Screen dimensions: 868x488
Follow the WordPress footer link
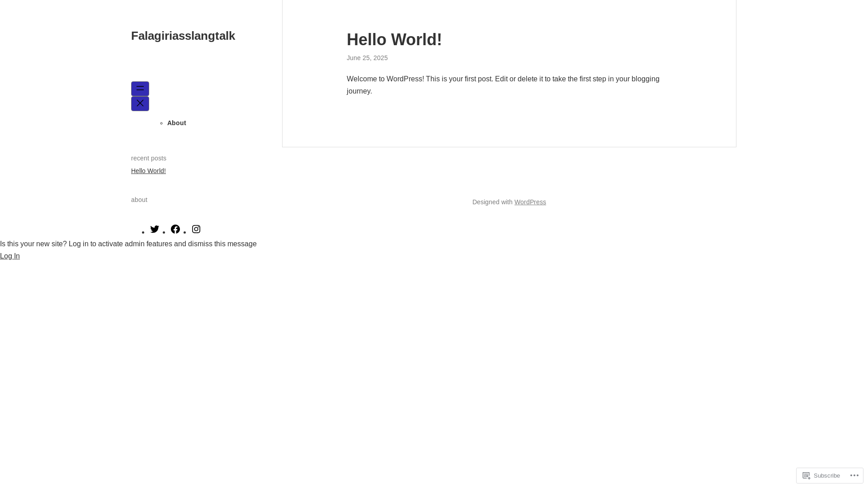coord(530,202)
